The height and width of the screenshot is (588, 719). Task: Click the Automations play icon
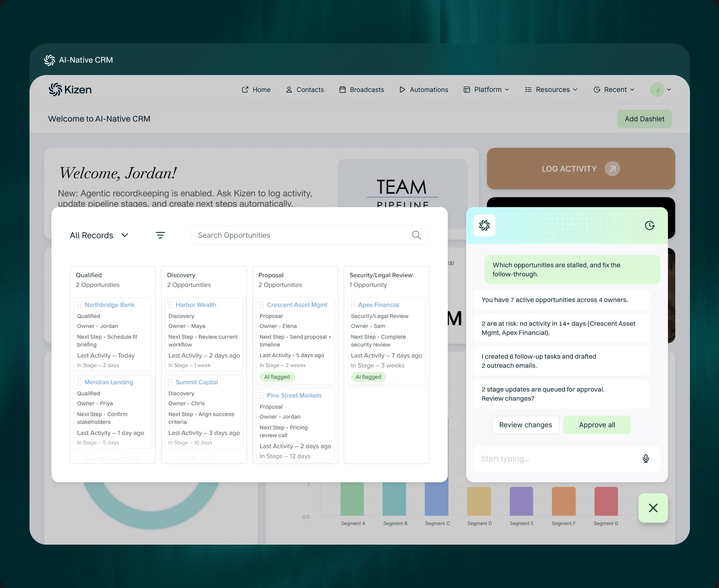tap(402, 89)
